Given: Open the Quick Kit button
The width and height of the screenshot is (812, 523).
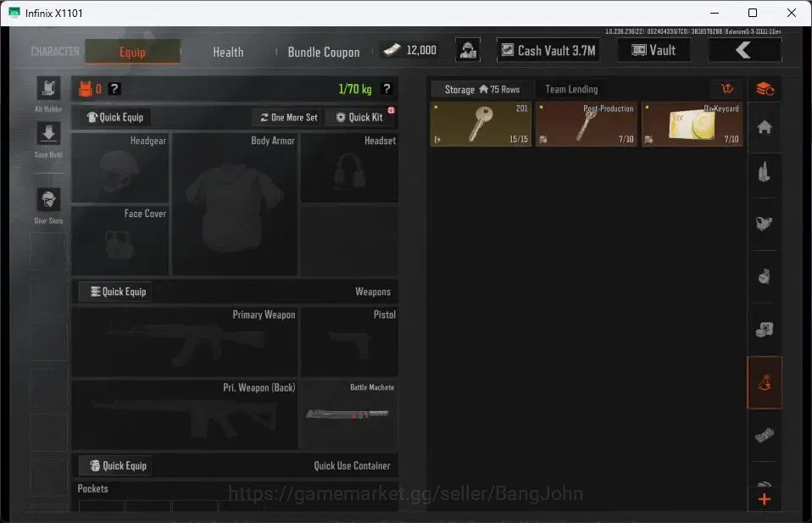Looking at the screenshot, I should coord(360,118).
